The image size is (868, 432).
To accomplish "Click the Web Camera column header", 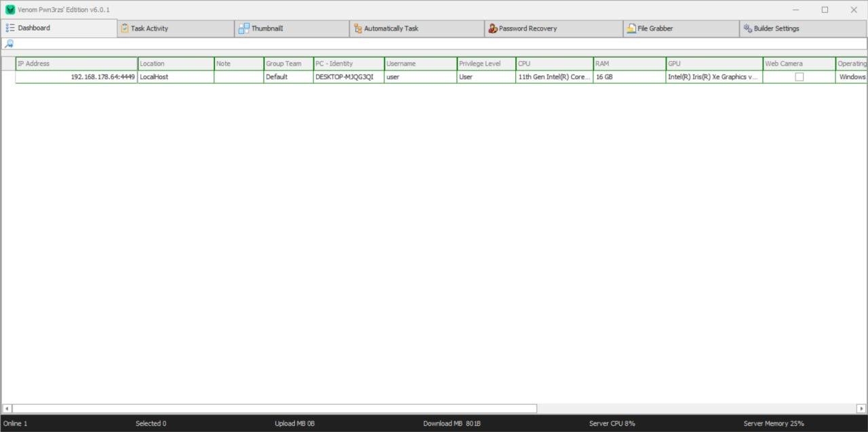I will 800,64.
